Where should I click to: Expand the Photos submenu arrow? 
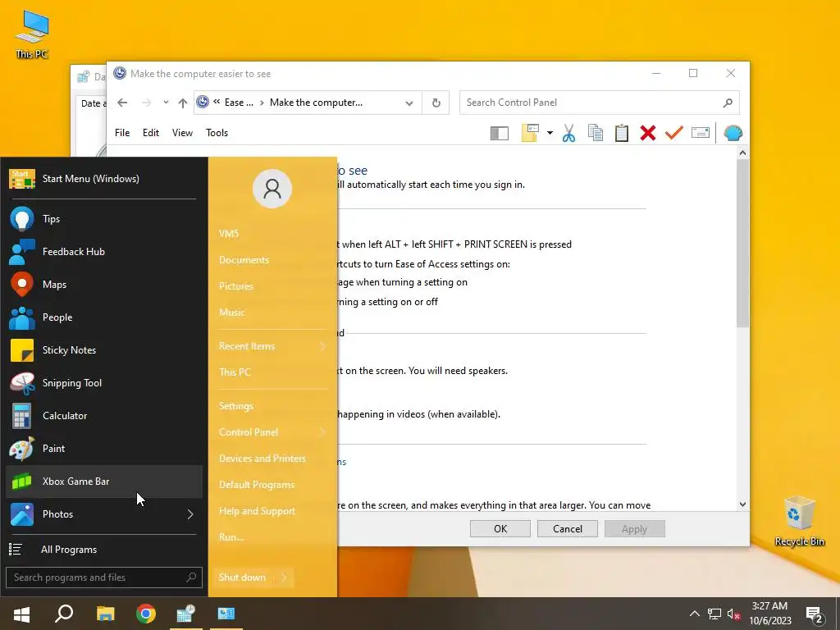coord(190,514)
